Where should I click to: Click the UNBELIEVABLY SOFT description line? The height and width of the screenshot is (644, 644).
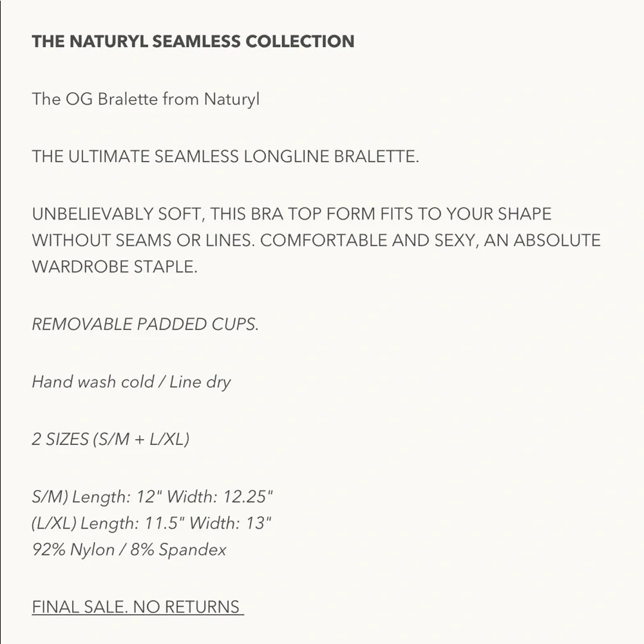292,214
